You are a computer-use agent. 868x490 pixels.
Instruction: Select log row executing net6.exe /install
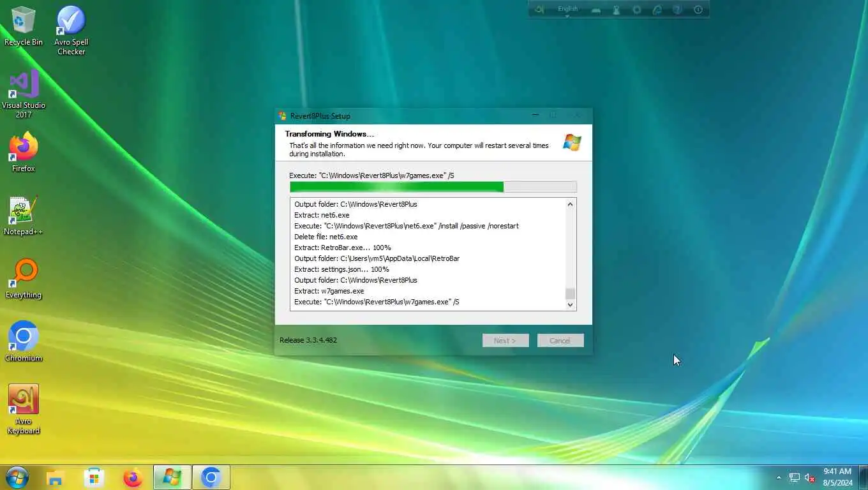click(x=407, y=226)
